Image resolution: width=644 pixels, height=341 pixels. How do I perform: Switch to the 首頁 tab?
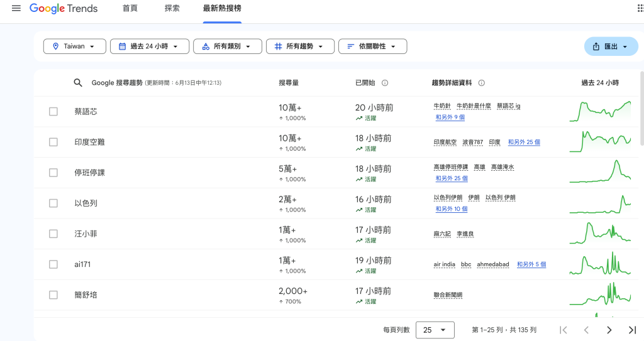point(130,8)
